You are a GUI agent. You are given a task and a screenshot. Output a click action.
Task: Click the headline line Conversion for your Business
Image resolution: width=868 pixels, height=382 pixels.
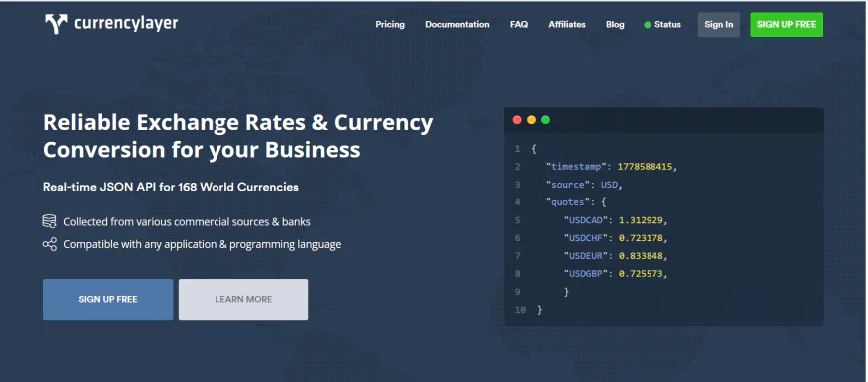tap(203, 150)
